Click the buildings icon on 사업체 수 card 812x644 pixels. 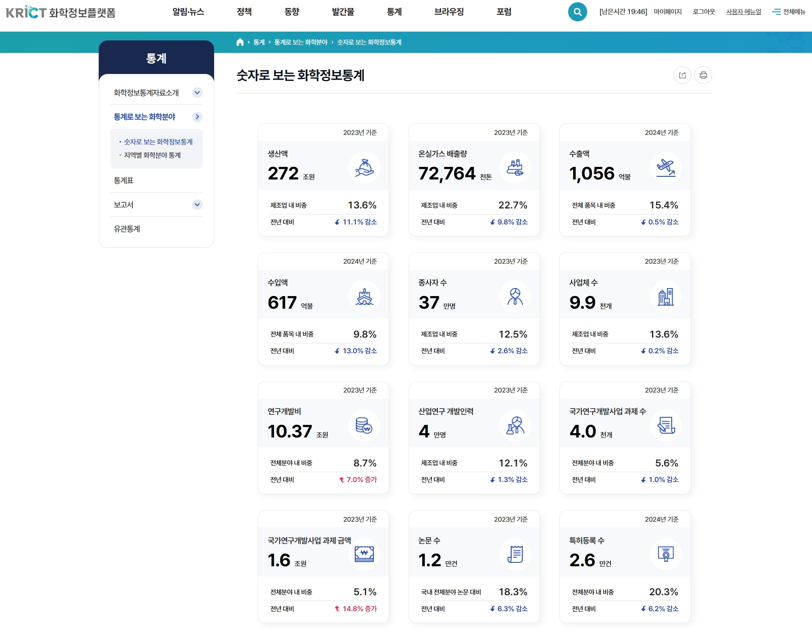(x=666, y=296)
